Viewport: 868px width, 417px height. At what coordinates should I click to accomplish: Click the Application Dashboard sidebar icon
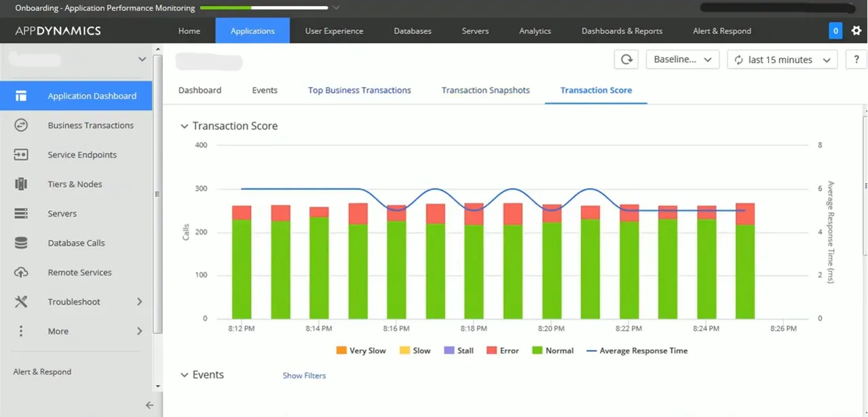tap(21, 96)
